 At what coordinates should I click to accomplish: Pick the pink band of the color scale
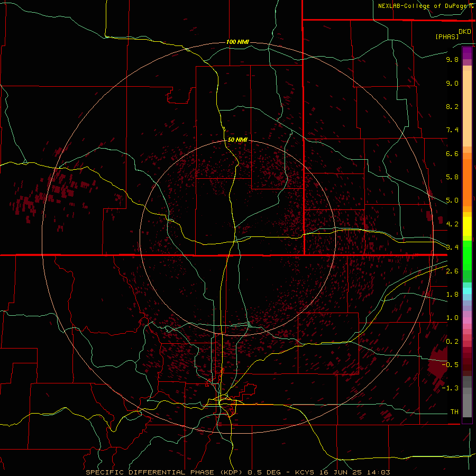(x=467, y=321)
